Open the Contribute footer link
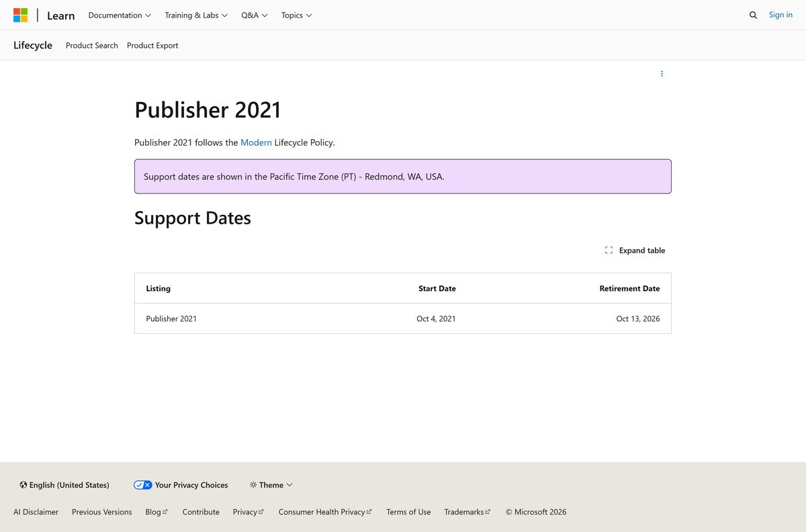 [x=201, y=512]
